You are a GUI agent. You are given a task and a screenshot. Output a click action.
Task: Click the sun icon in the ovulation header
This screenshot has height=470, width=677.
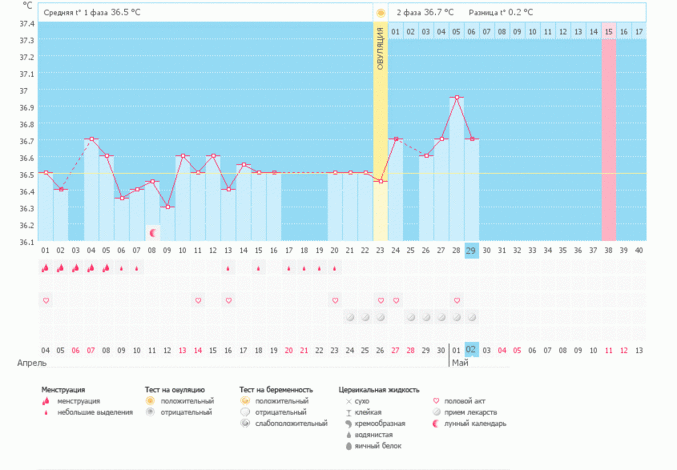380,13
